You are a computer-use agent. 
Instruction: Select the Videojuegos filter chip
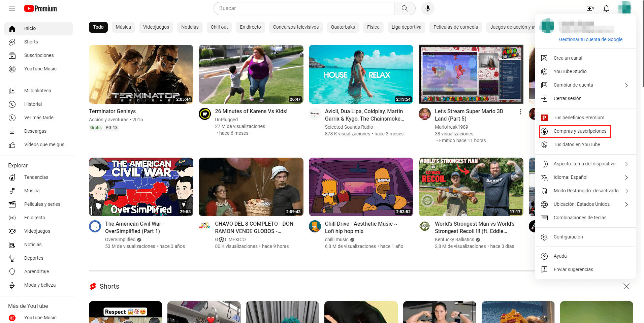click(x=156, y=27)
